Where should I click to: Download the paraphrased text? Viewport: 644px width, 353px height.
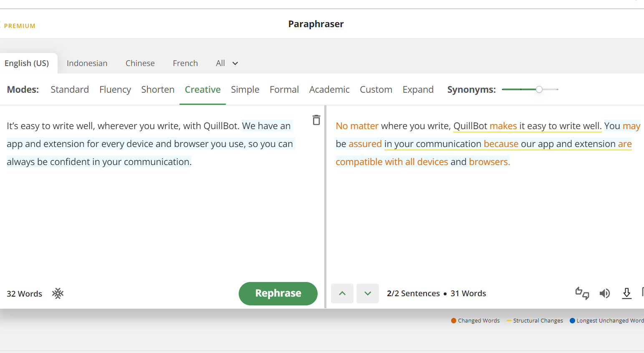(x=626, y=293)
